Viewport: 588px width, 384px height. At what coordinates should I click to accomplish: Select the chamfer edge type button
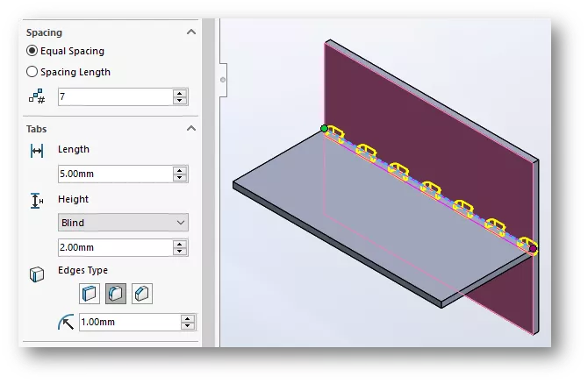142,294
